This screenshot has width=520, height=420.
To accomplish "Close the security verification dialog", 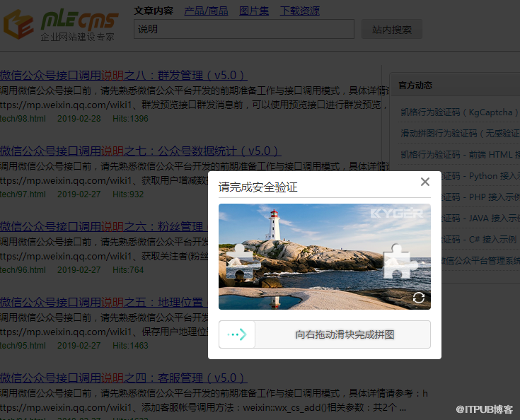I will pyautogui.click(x=424, y=182).
